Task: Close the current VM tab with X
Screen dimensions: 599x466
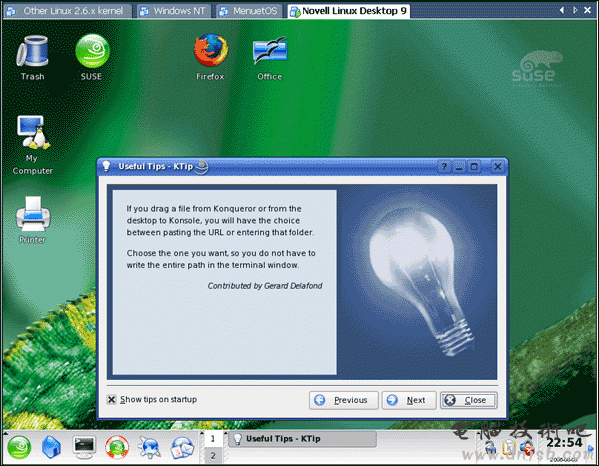Action: [x=588, y=10]
